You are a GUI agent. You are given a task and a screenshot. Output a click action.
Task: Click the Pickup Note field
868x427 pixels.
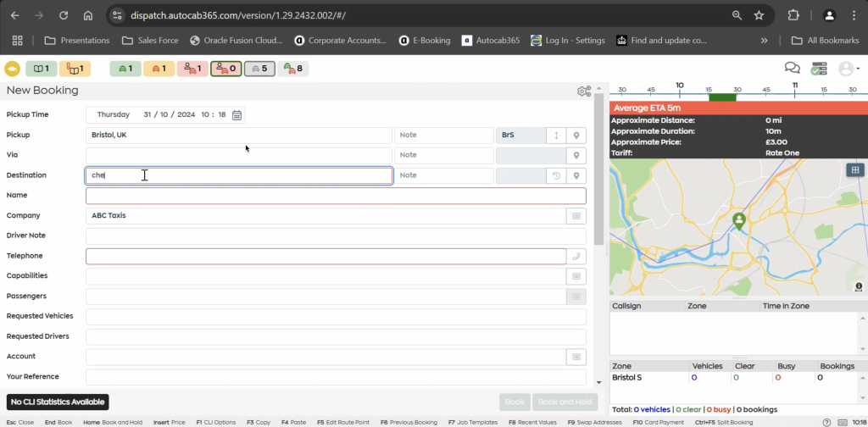pyautogui.click(x=443, y=135)
